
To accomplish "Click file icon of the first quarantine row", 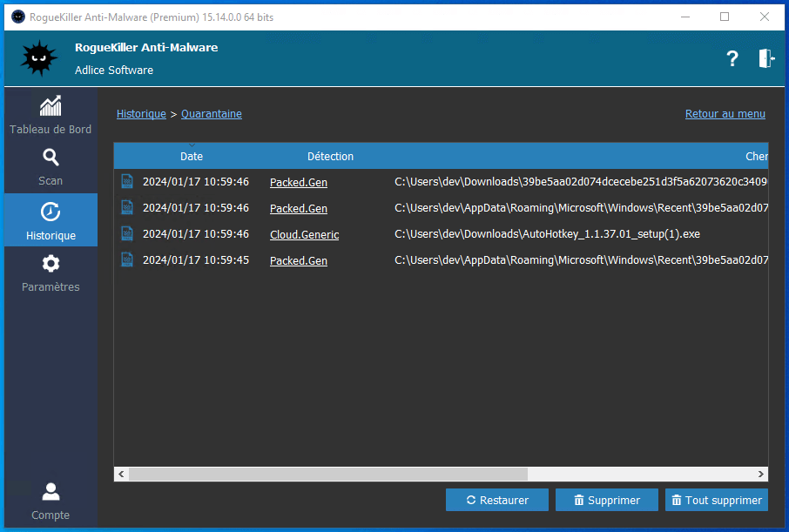I will coord(127,182).
